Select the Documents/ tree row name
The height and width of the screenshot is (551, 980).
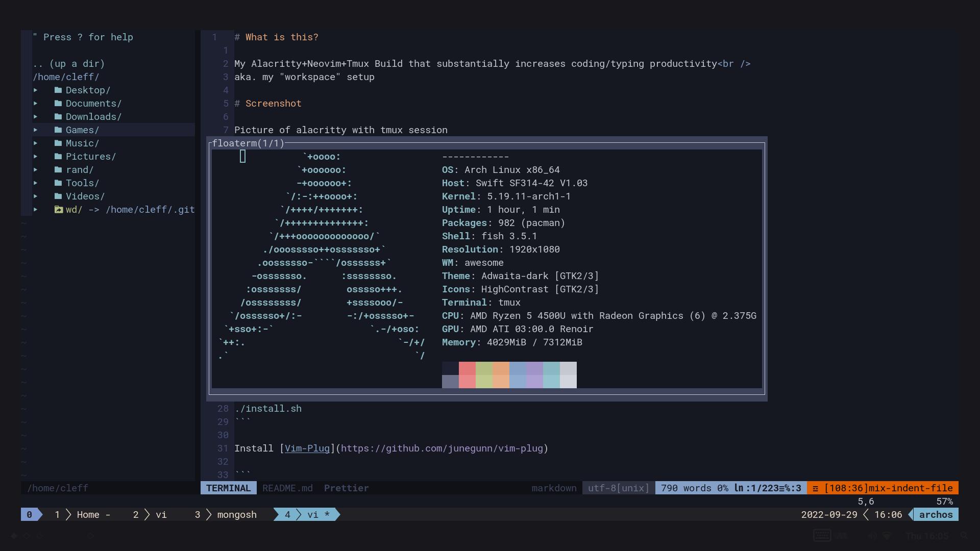(93, 104)
